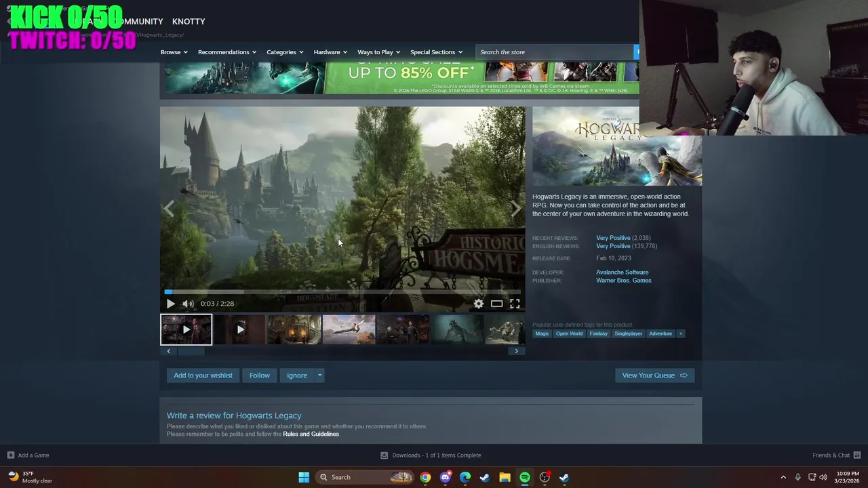Enter fullscreen on the trailer player
Screen dimensions: 868x488
click(515, 304)
